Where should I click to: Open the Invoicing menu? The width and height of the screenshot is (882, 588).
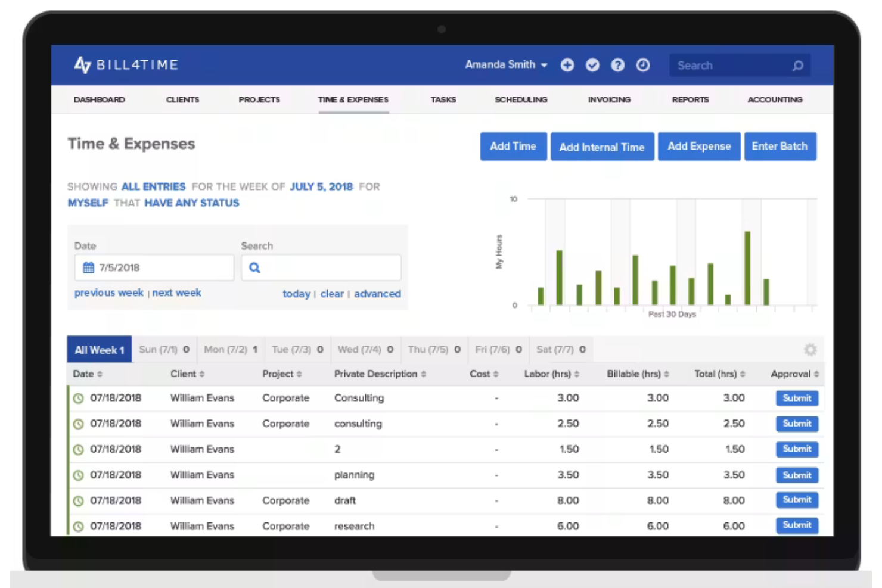[609, 99]
